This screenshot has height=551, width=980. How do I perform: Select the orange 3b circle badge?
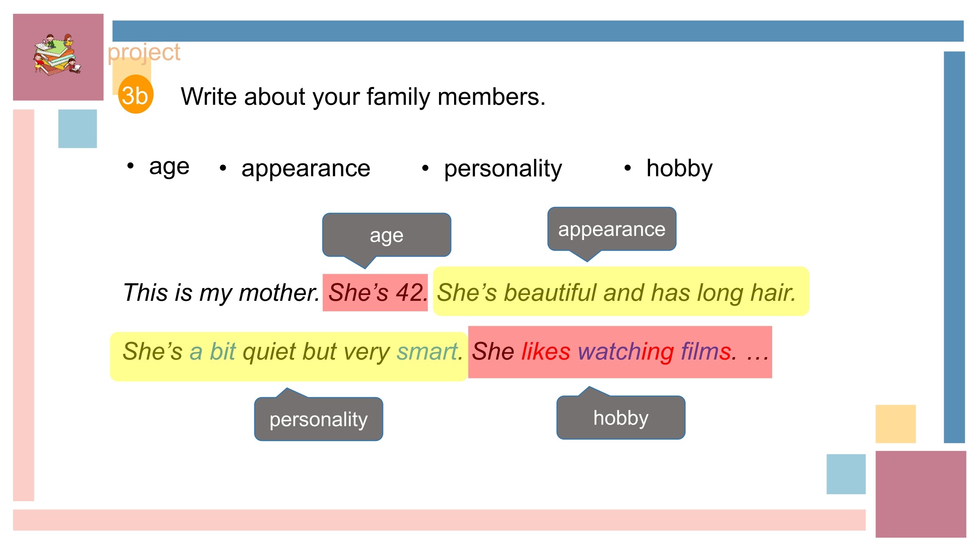pos(136,94)
